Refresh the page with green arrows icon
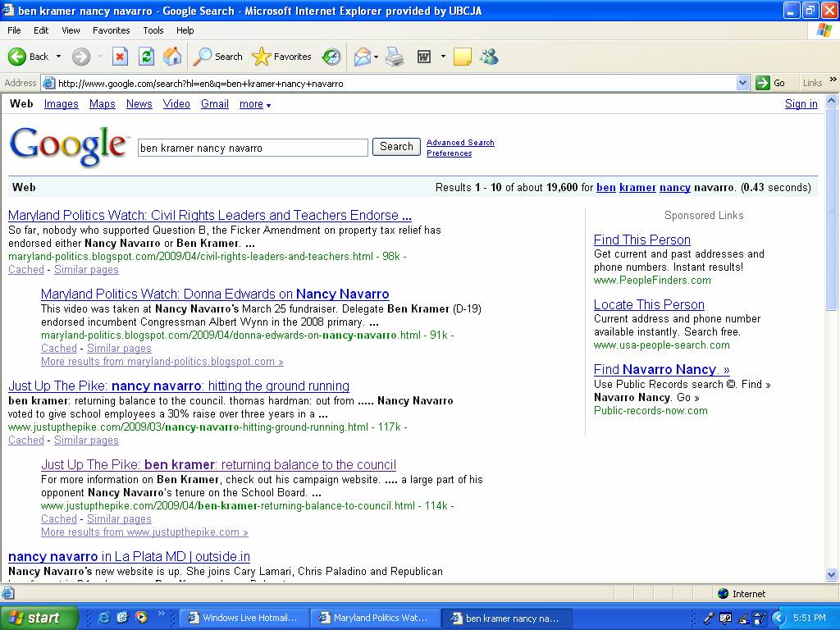Image resolution: width=840 pixels, height=630 pixels. click(x=146, y=57)
